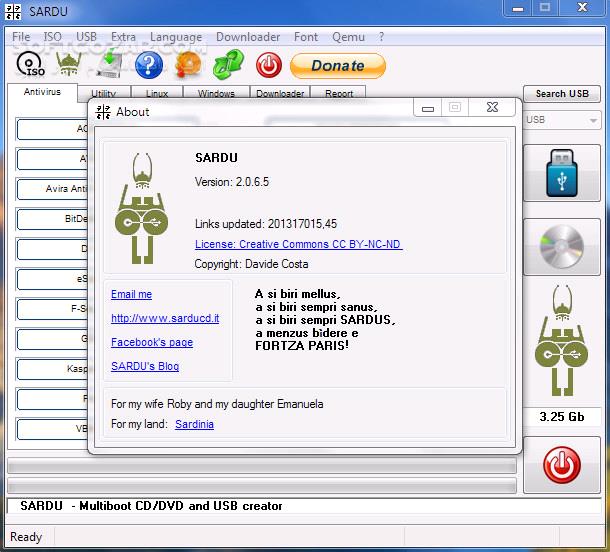This screenshot has width=610, height=552.
Task: Click the Donate button
Action: point(338,66)
